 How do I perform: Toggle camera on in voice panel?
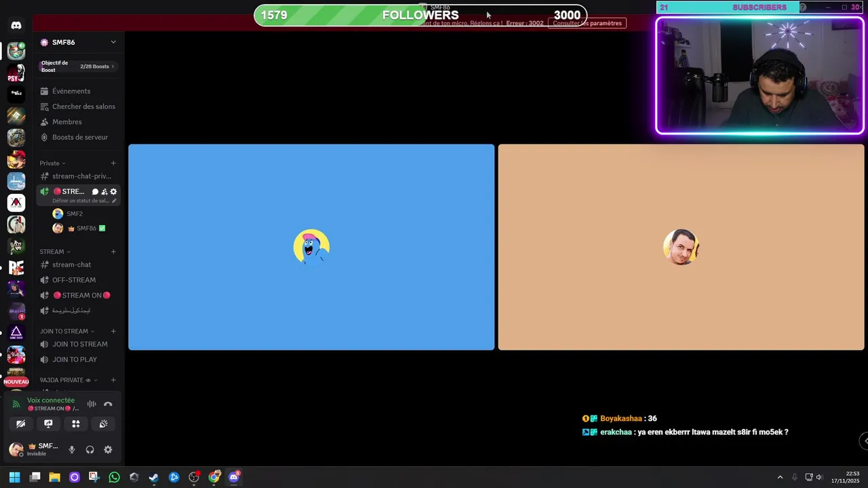(x=21, y=424)
